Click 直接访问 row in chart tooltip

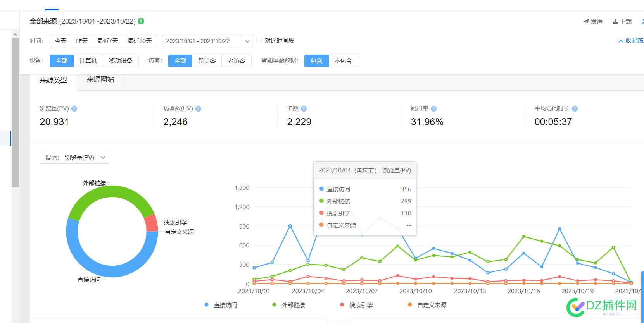[365, 189]
